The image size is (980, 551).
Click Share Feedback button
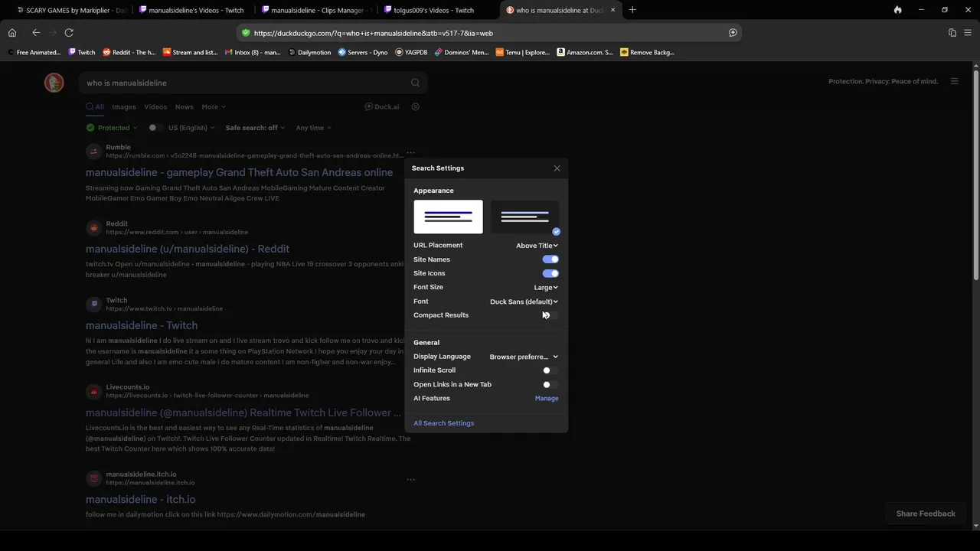coord(926,514)
